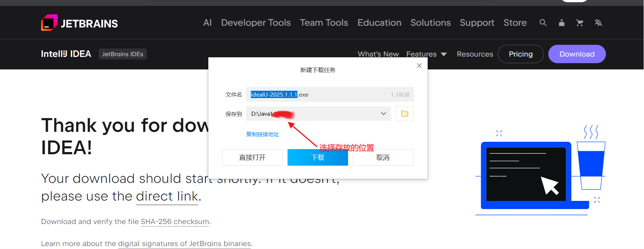Open the What's New page

pyautogui.click(x=378, y=54)
